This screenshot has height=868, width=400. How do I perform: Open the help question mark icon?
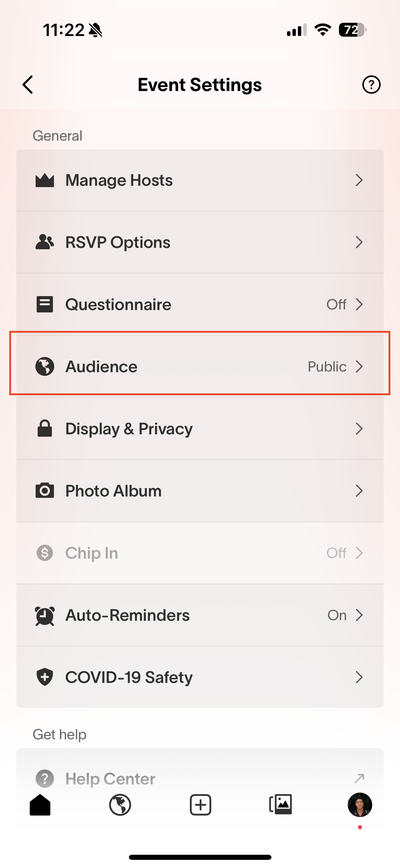[x=371, y=85]
